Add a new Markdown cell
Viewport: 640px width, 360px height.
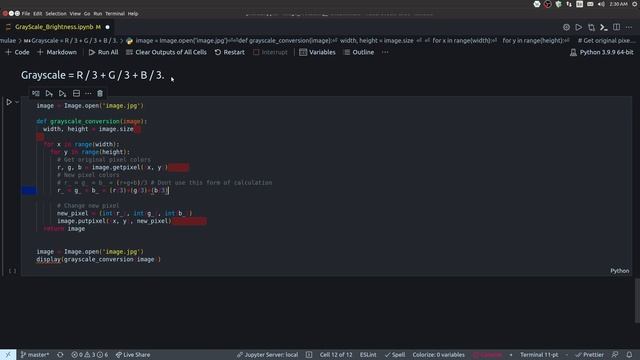coord(57,52)
